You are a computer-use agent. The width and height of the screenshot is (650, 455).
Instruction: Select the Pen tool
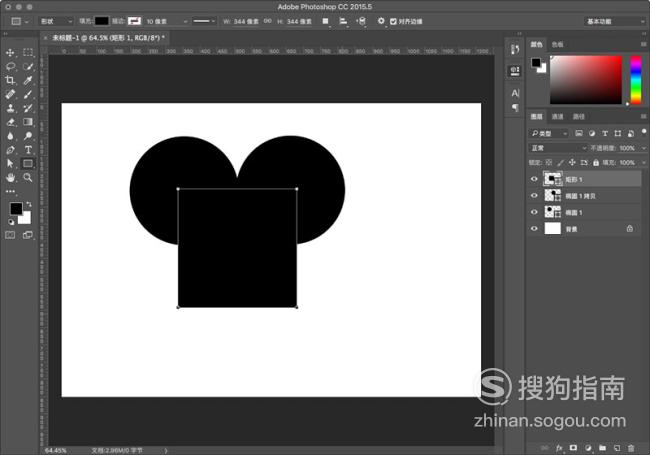10,150
